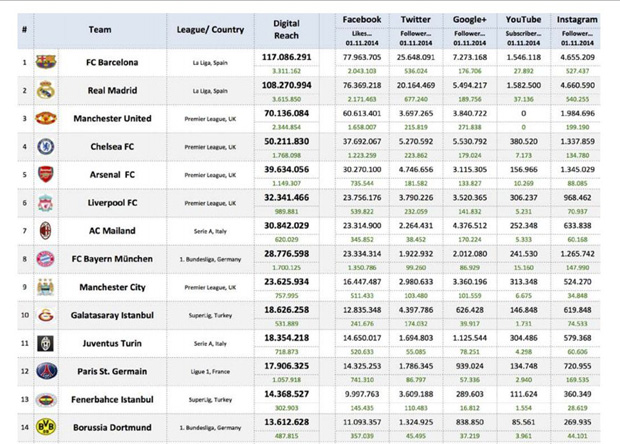
Task: Select the Google+ column header
Action: click(470, 19)
